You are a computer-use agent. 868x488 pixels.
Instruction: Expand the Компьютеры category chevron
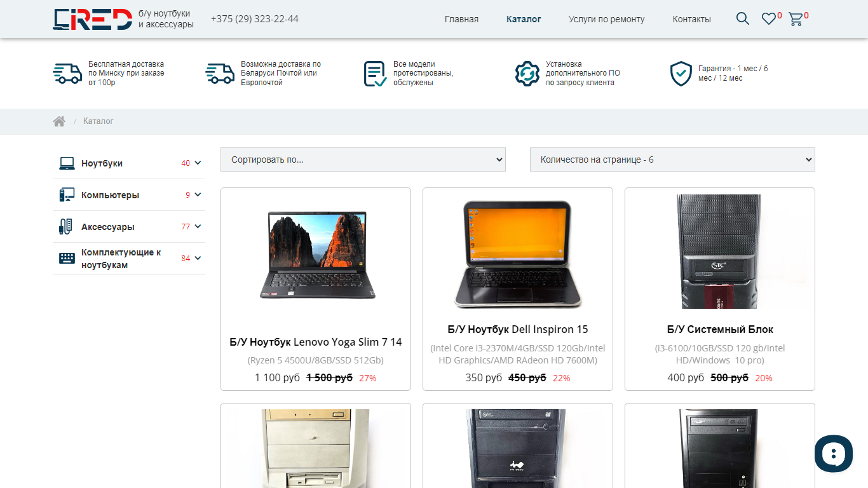click(x=198, y=195)
